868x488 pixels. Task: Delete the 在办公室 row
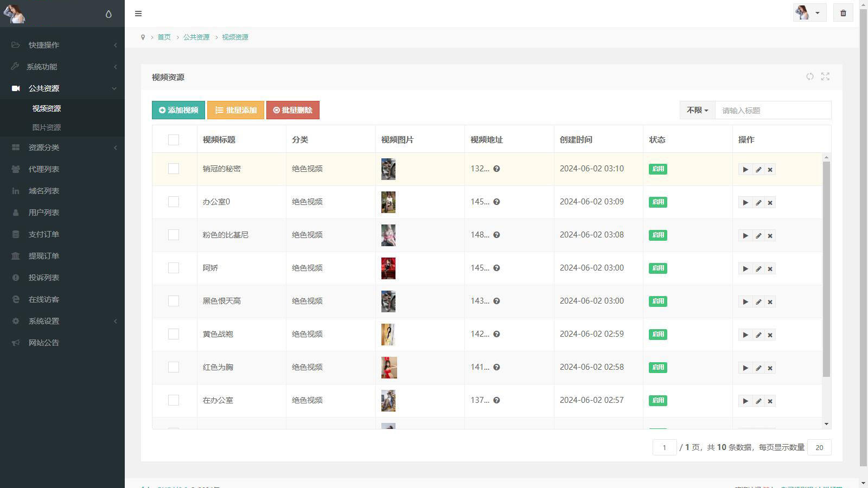click(x=770, y=401)
